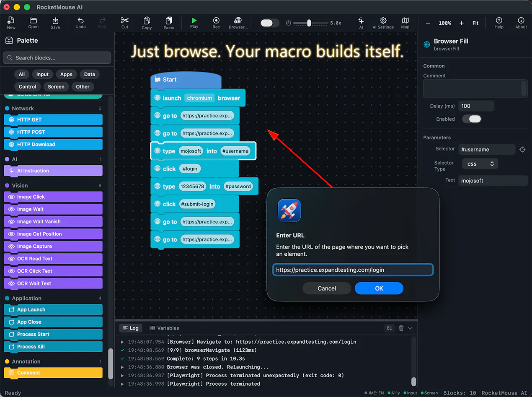Click the element picker crosshair icon
The width and height of the screenshot is (532, 397).
click(x=522, y=150)
